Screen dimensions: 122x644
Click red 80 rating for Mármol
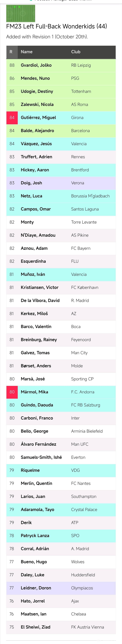pos(12,392)
